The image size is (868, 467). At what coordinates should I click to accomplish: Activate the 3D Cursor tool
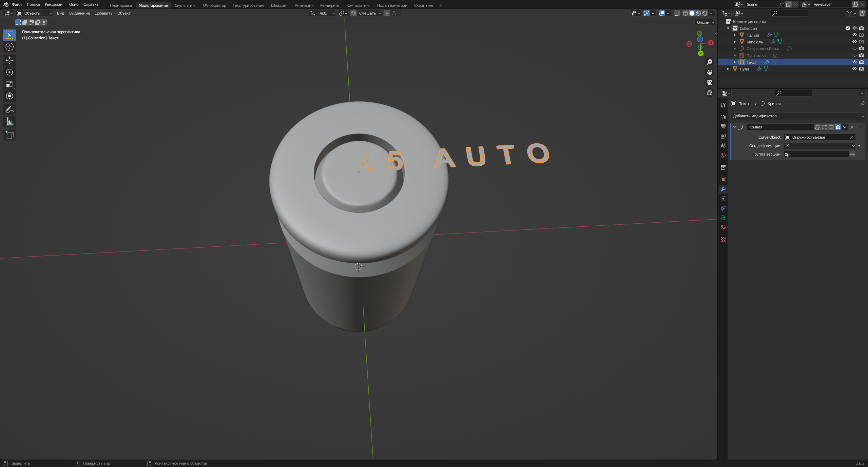[x=9, y=47]
